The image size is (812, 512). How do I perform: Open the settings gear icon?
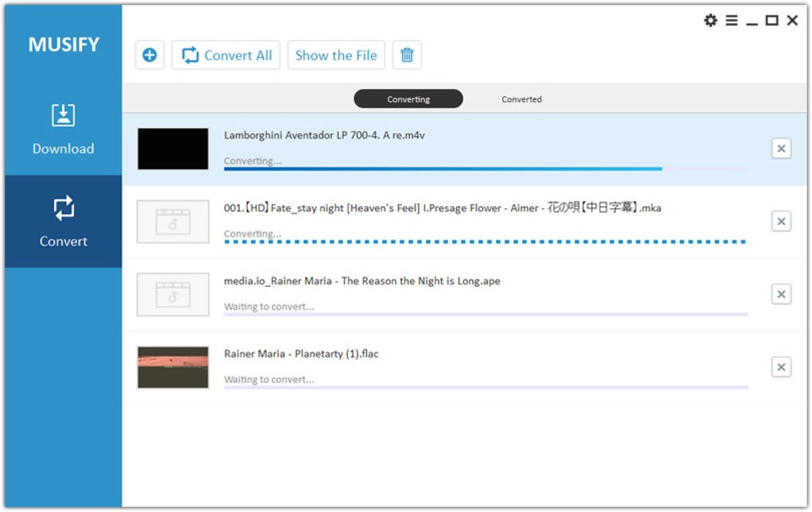tap(710, 21)
